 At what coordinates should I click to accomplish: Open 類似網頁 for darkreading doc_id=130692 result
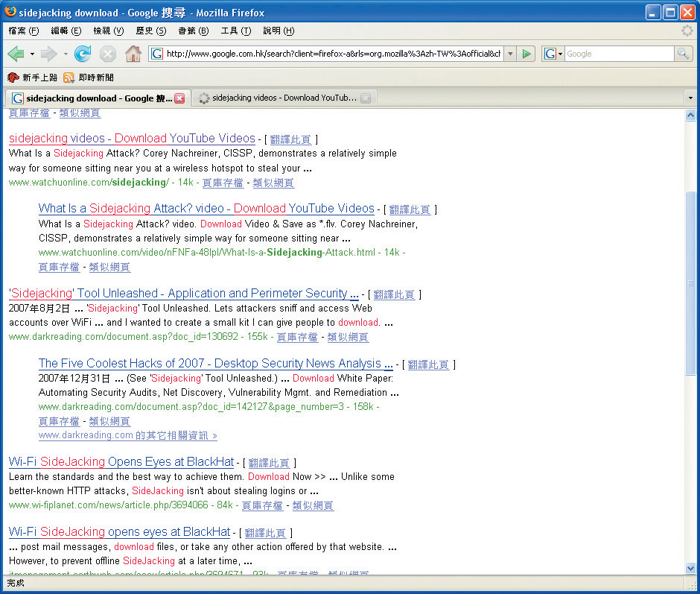click(348, 337)
